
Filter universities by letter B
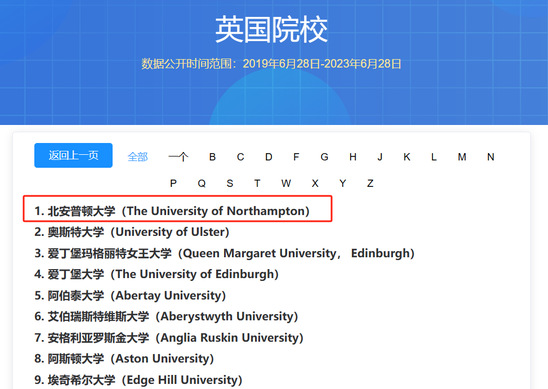212,157
